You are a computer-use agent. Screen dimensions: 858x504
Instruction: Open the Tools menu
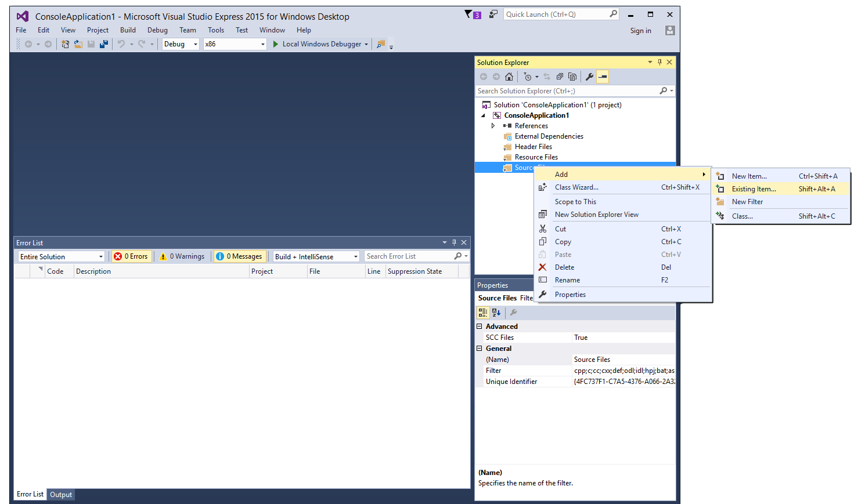pyautogui.click(x=216, y=30)
